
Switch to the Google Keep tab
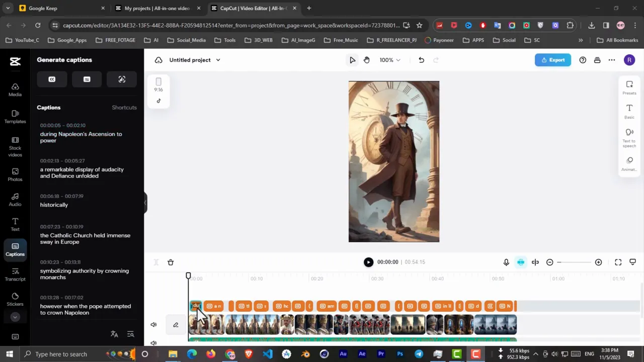tap(62, 8)
